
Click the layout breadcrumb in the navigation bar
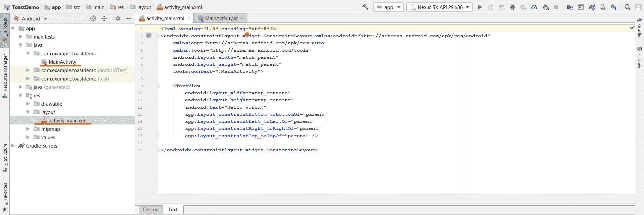click(144, 7)
